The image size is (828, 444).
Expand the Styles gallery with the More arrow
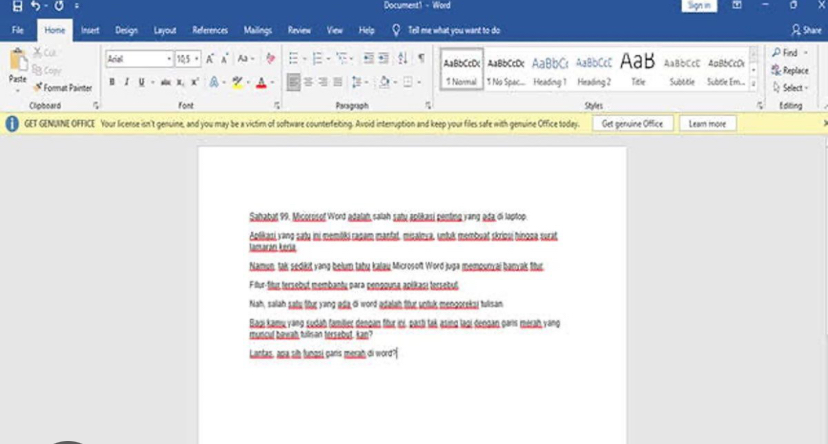click(754, 83)
